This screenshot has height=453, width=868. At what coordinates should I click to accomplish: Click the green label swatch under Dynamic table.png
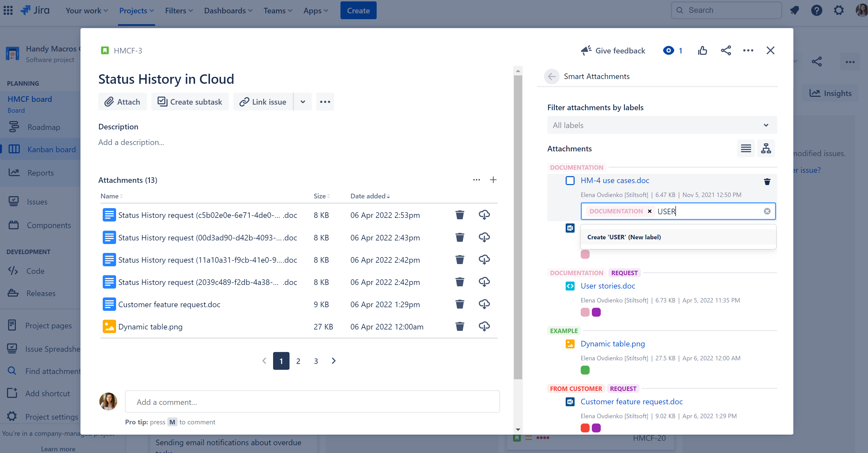(x=585, y=370)
